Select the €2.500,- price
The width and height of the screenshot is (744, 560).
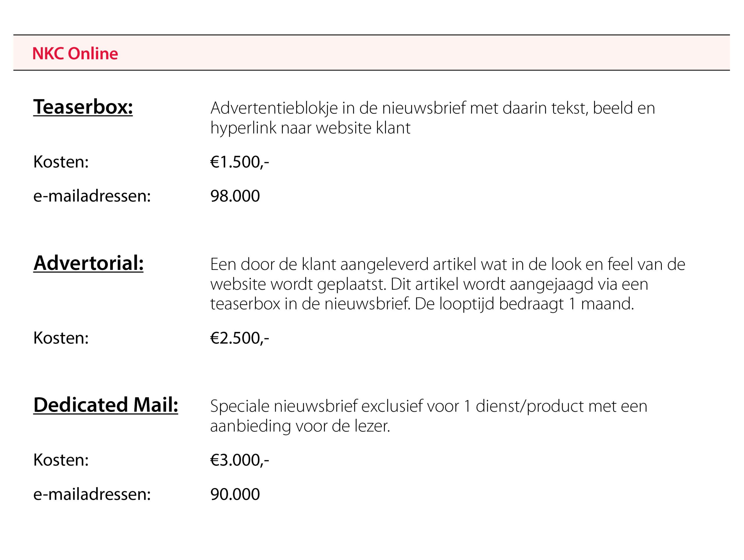point(239,338)
